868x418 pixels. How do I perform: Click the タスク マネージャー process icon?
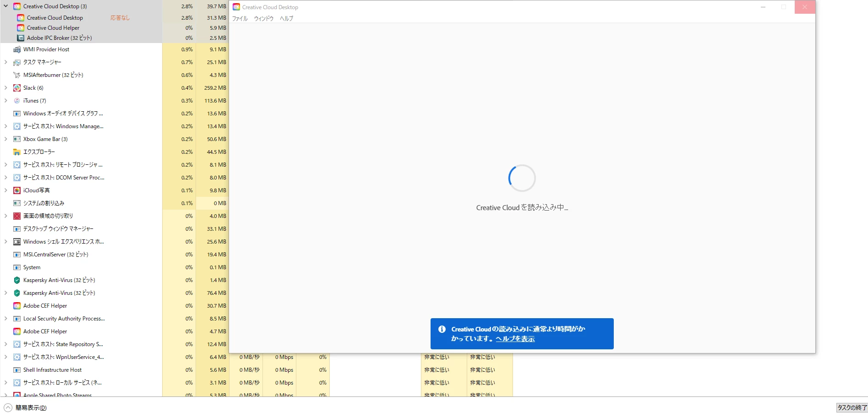click(17, 62)
